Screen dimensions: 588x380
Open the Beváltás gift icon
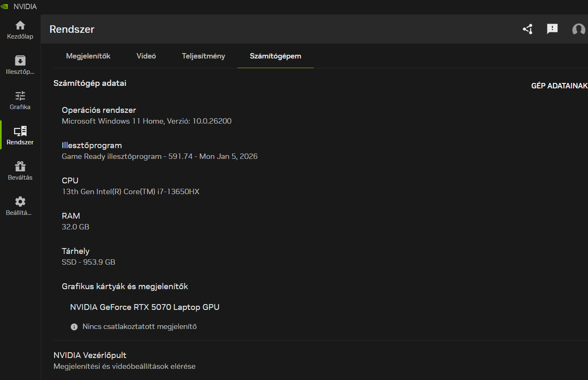(x=20, y=166)
